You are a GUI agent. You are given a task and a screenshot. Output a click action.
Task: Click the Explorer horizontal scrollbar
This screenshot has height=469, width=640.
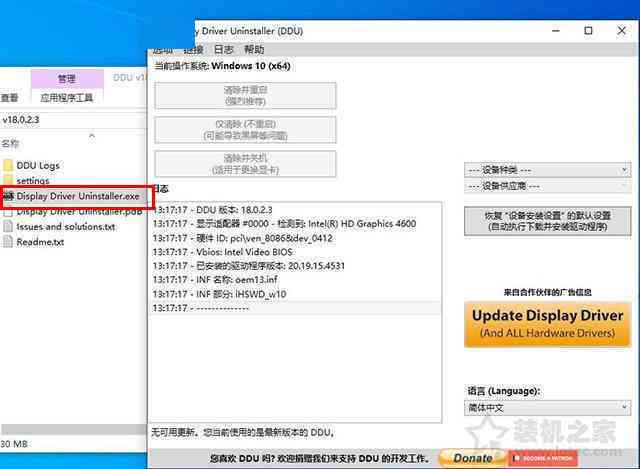pyautogui.click(x=73, y=429)
